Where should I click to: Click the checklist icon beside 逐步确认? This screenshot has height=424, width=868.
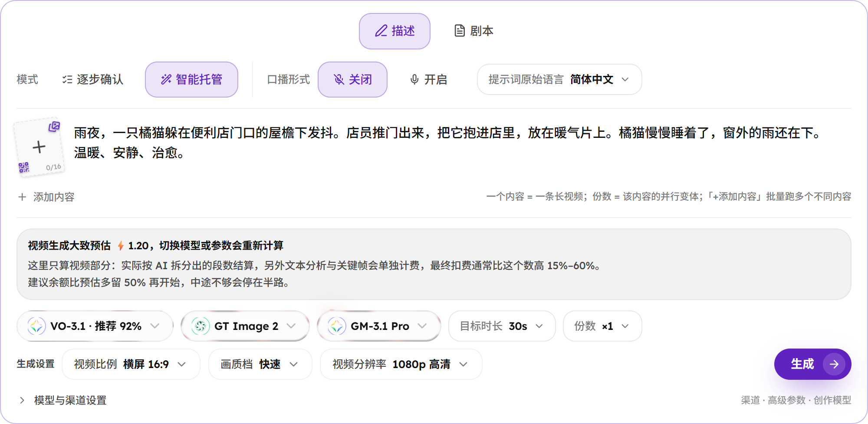pyautogui.click(x=67, y=79)
